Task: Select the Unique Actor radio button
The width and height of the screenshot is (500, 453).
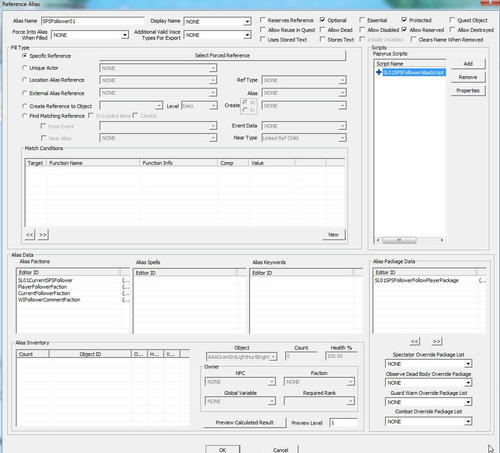Action: (24, 68)
